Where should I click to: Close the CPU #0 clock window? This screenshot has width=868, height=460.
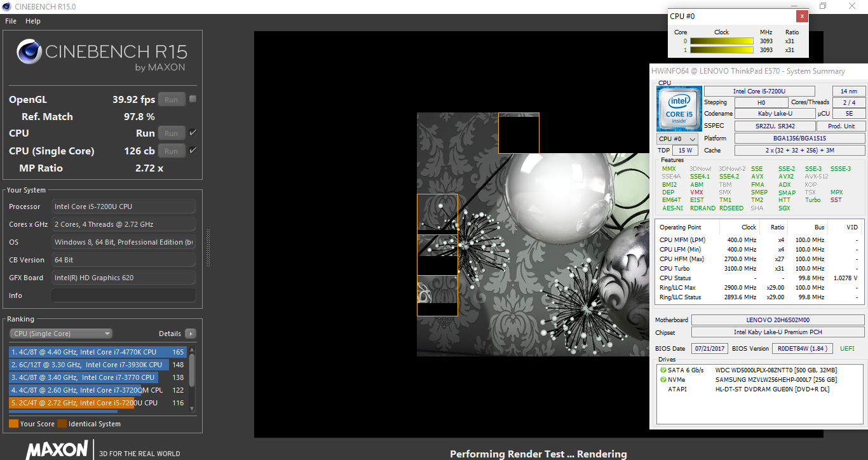803,17
